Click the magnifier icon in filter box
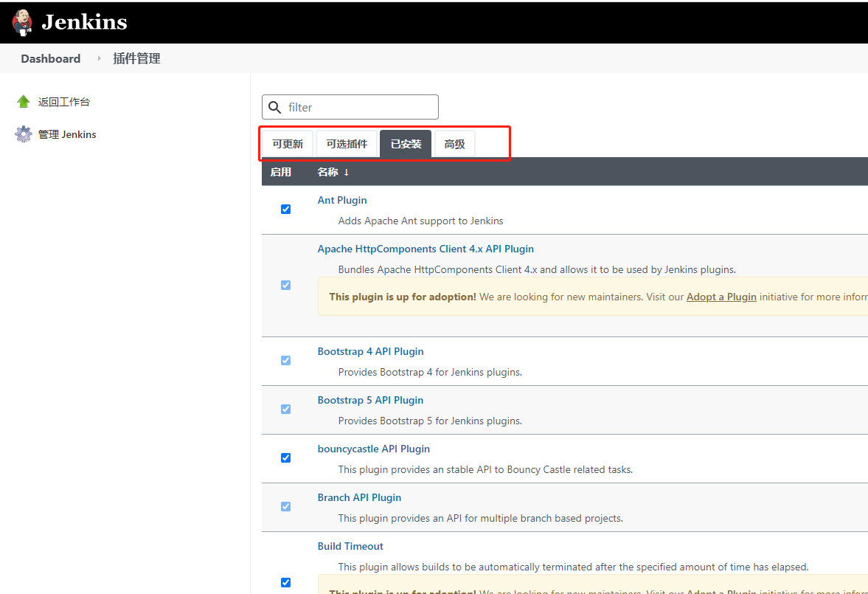Viewport: 868px width, 594px height. tap(274, 107)
